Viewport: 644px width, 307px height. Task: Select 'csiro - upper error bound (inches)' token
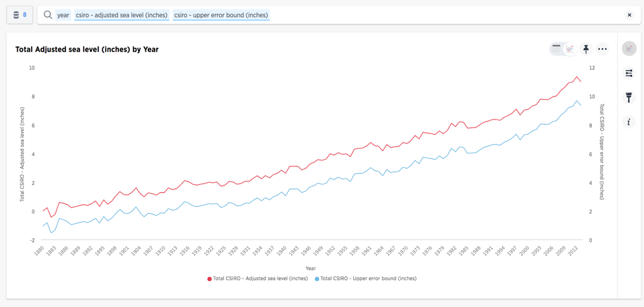click(221, 15)
